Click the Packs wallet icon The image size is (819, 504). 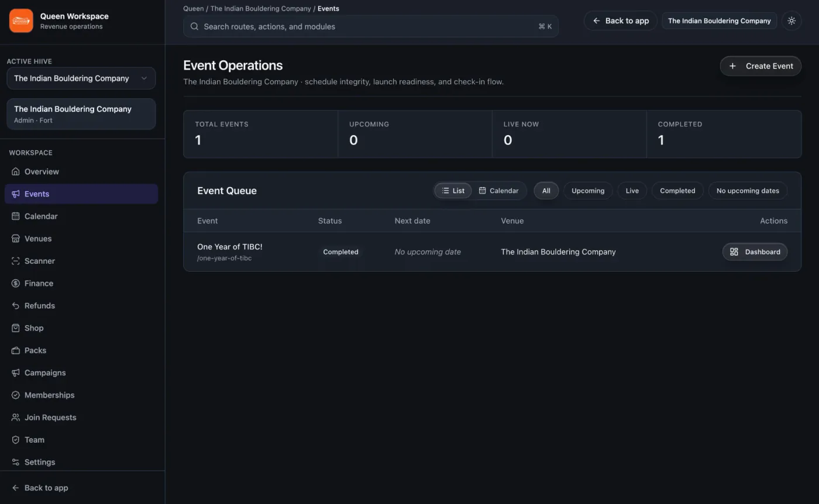point(16,350)
